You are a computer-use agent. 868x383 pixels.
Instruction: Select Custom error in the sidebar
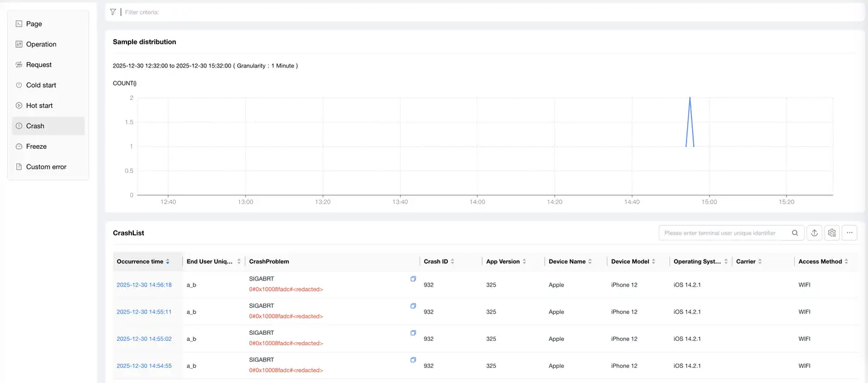46,167
